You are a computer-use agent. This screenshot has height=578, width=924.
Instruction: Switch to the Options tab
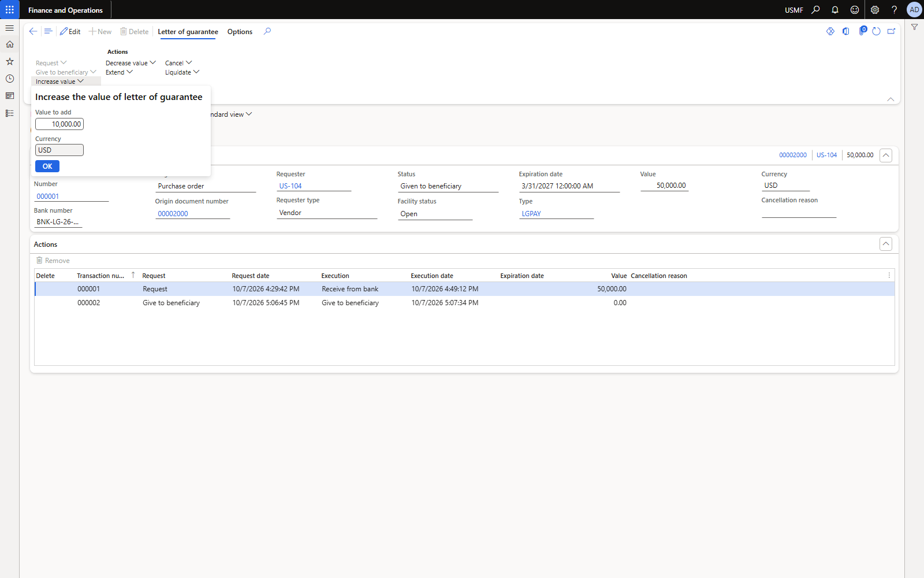tap(240, 32)
